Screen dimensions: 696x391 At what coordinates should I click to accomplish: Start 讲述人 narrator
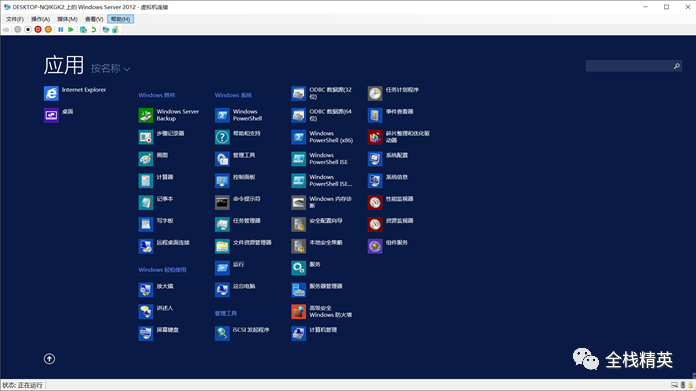click(x=156, y=311)
